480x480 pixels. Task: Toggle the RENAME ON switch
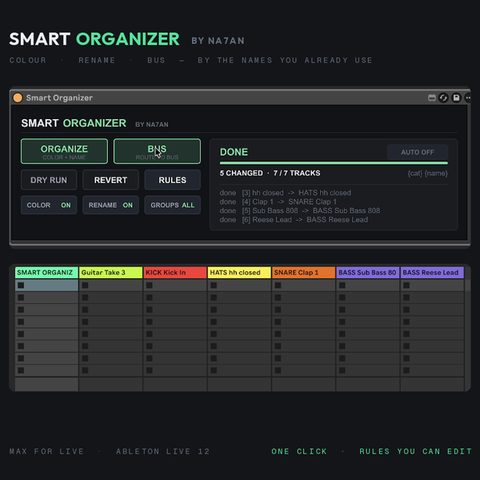[111, 205]
